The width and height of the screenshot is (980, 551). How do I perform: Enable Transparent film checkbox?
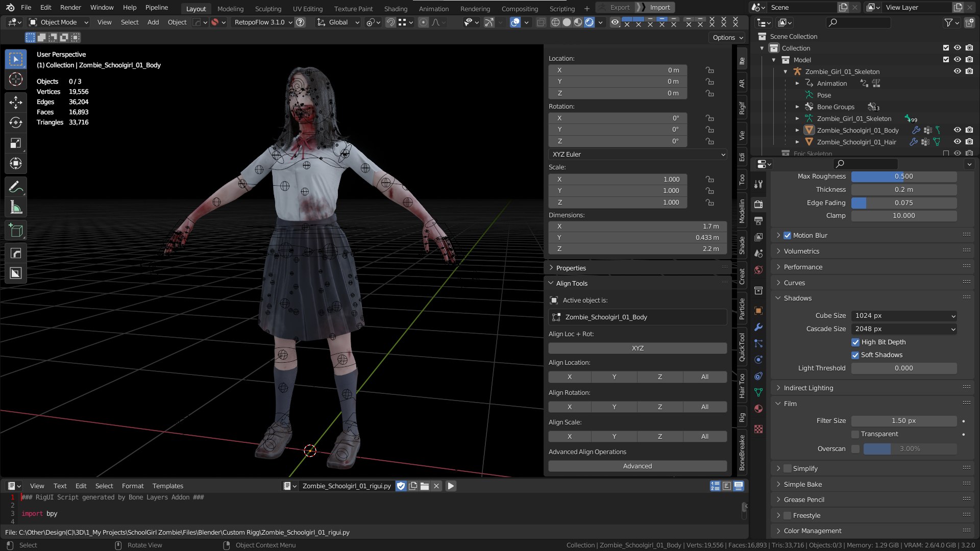coord(855,434)
